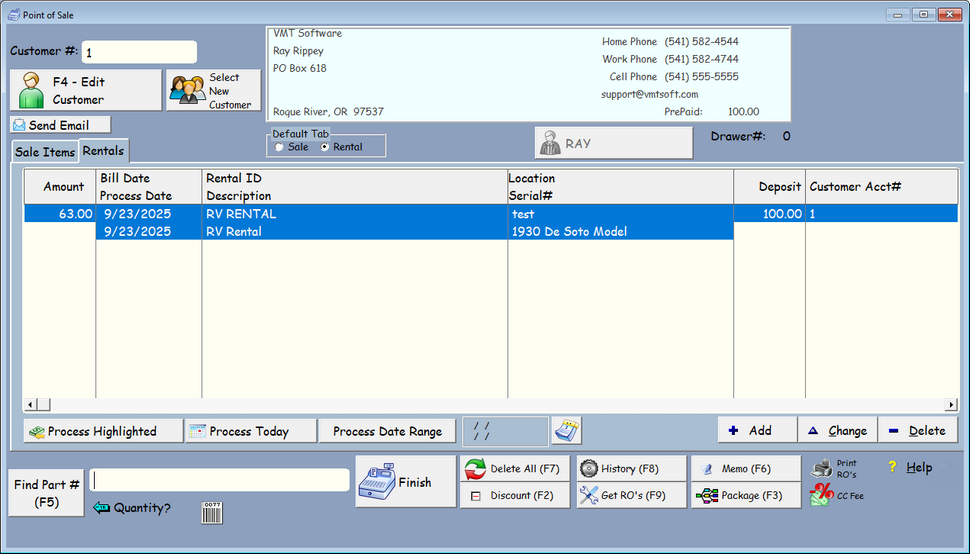Image resolution: width=970 pixels, height=554 pixels.
Task: Minimize the Point of Sale window
Action: click(x=897, y=14)
